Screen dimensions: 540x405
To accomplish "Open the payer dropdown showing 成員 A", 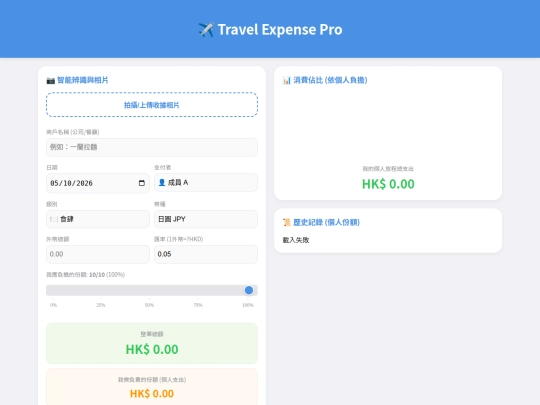I will click(x=206, y=183).
